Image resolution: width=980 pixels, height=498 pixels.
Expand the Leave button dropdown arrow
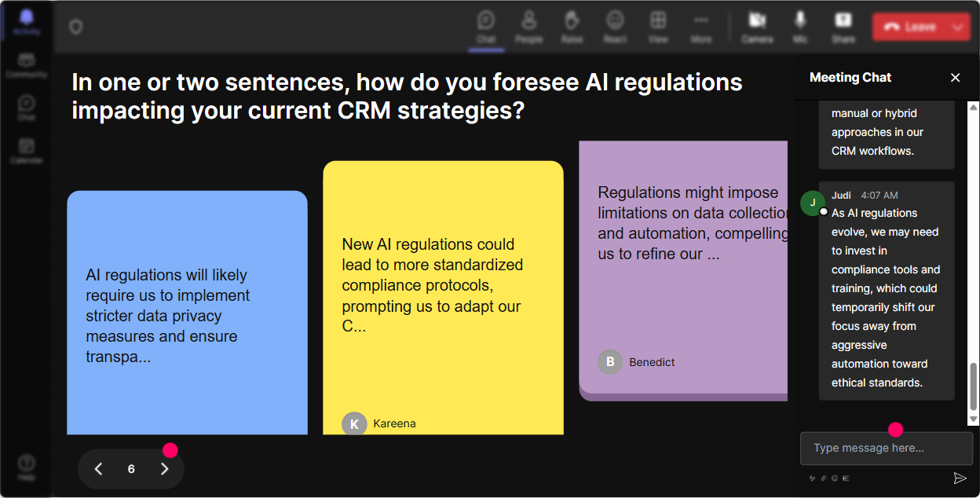(x=958, y=27)
